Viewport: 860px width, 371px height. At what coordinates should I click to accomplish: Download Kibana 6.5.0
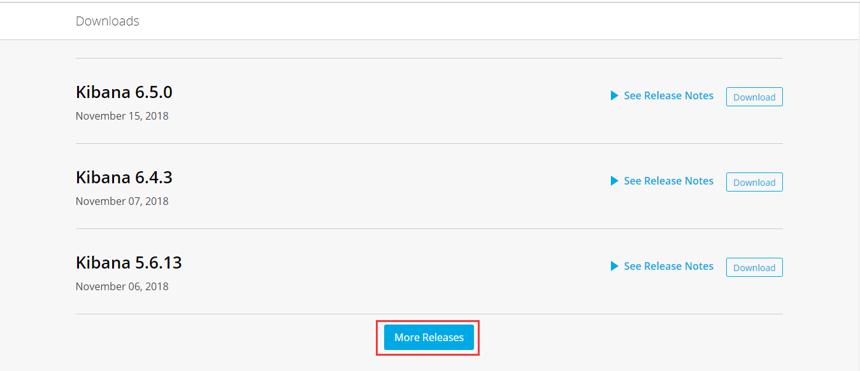(754, 97)
